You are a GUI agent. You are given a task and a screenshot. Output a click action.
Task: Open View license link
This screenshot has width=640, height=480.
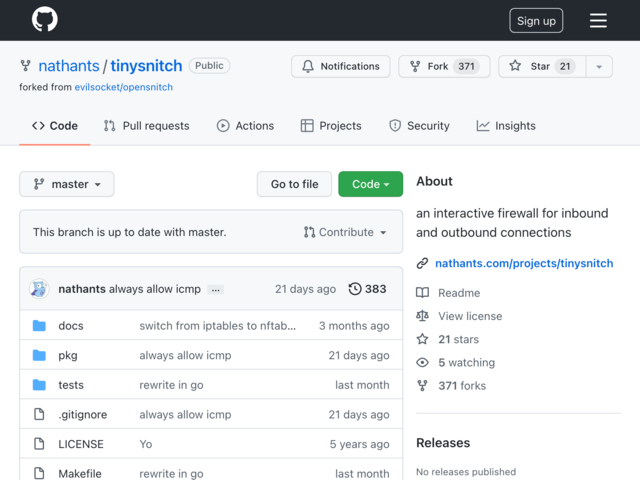click(x=470, y=316)
